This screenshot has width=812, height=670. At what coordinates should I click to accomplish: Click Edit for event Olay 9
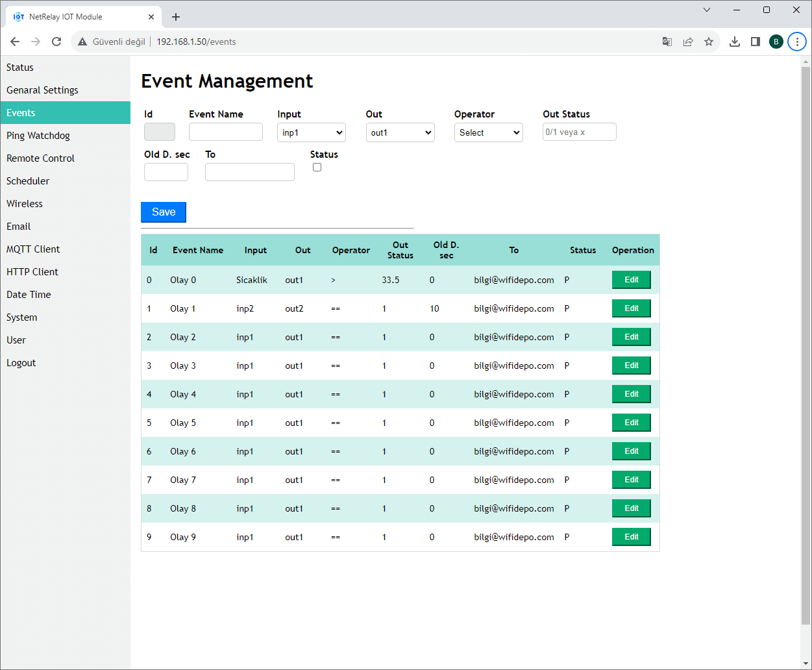pos(631,537)
